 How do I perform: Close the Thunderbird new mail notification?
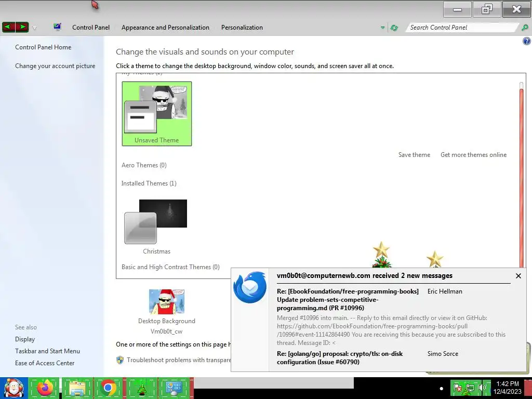518,276
